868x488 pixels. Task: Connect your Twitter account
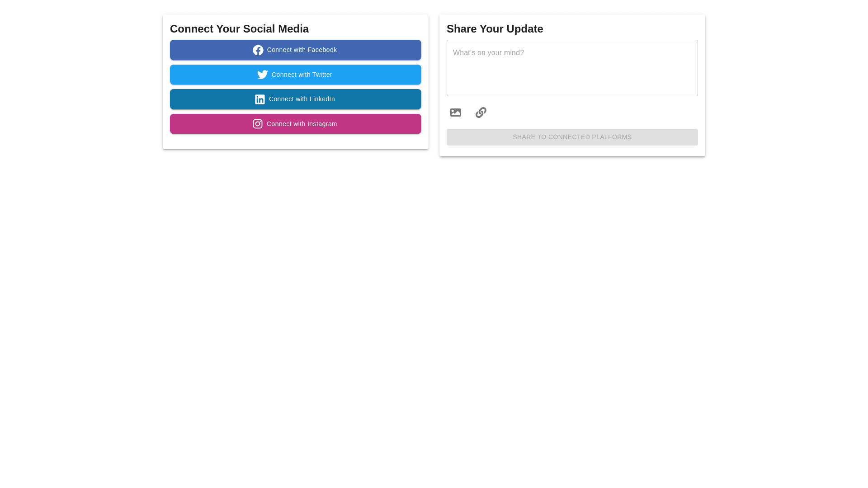[x=295, y=75]
